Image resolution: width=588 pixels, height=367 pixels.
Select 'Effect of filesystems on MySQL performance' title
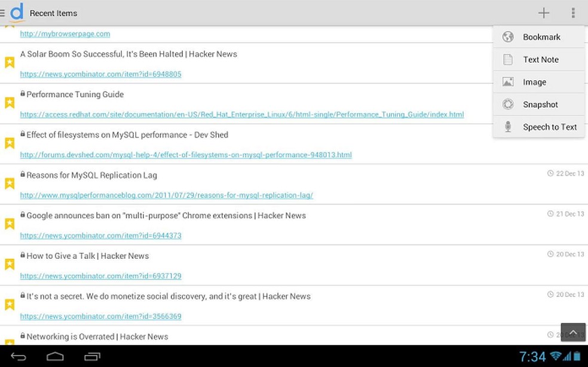pos(127,134)
